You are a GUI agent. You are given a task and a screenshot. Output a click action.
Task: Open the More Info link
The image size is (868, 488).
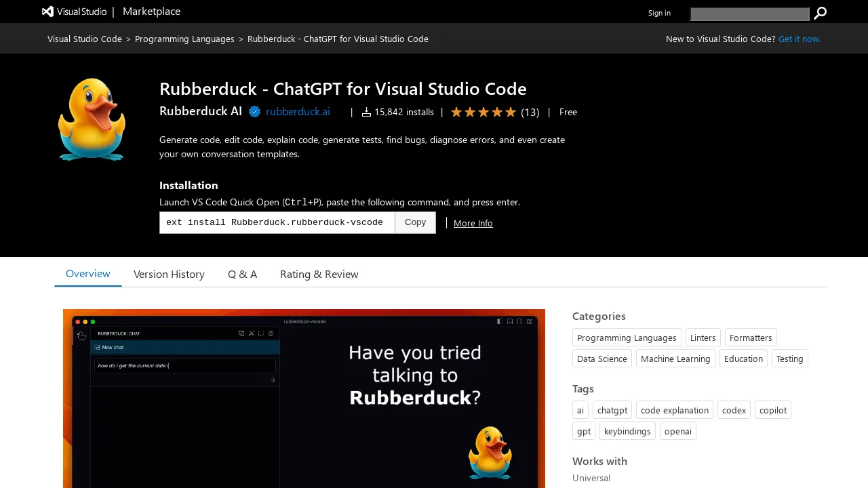coord(473,223)
